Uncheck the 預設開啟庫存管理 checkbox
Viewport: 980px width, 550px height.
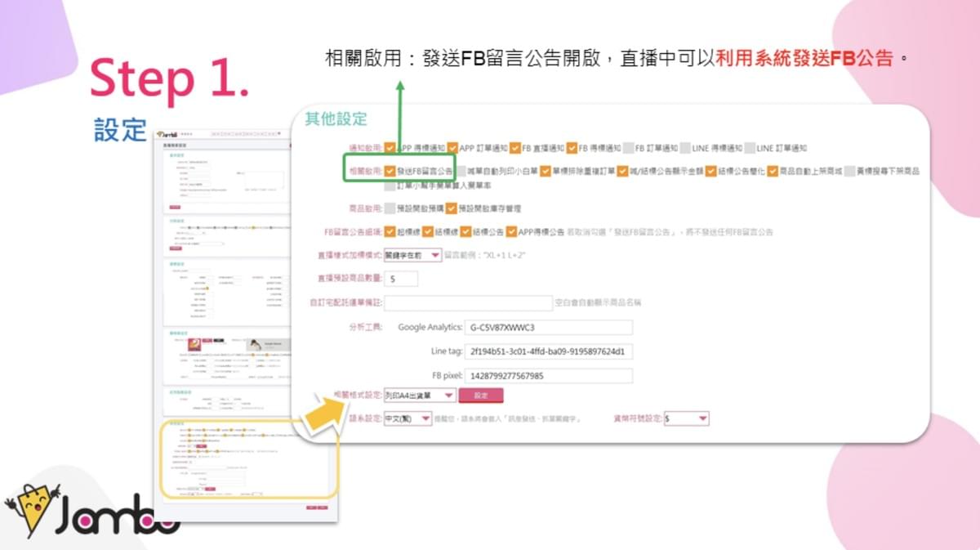pos(452,208)
